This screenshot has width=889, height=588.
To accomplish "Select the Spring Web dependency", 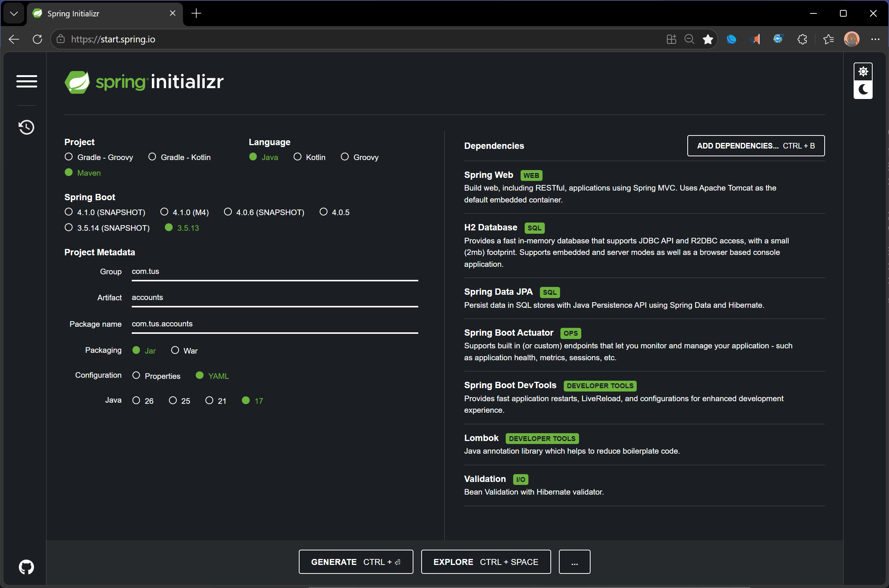I will 644,187.
